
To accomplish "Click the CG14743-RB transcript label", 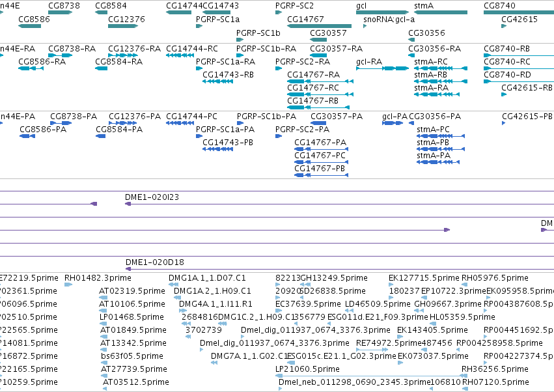I will pyautogui.click(x=228, y=75).
